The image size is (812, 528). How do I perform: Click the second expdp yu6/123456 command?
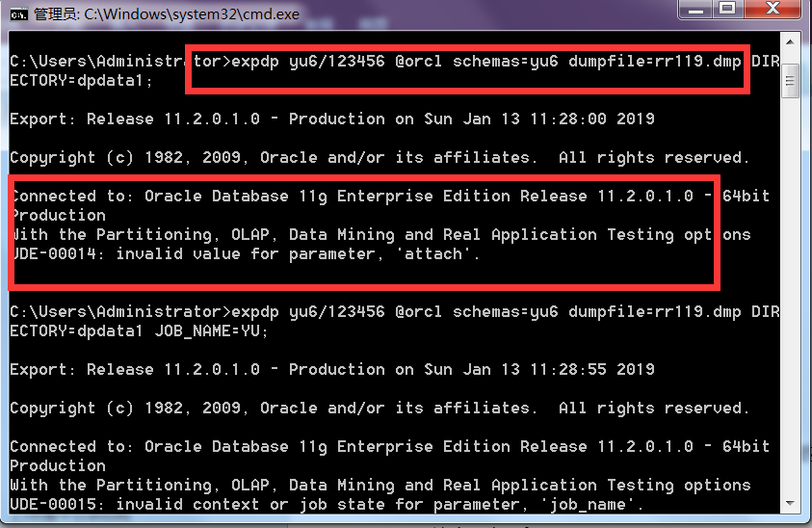tap(486, 312)
